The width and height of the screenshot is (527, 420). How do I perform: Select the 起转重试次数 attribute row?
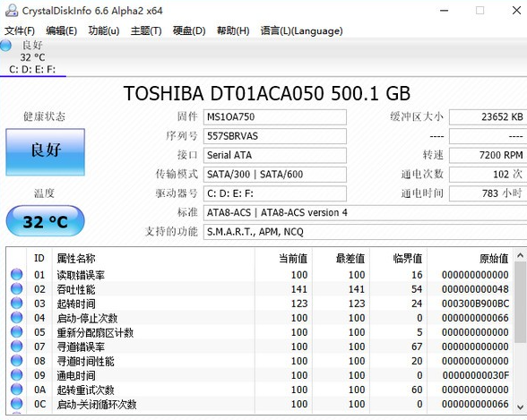260,390
